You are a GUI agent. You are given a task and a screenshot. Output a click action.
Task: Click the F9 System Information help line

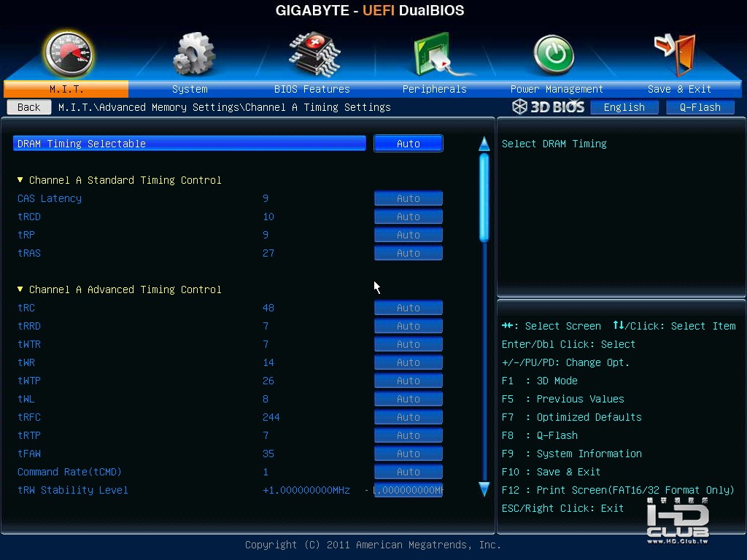click(572, 454)
